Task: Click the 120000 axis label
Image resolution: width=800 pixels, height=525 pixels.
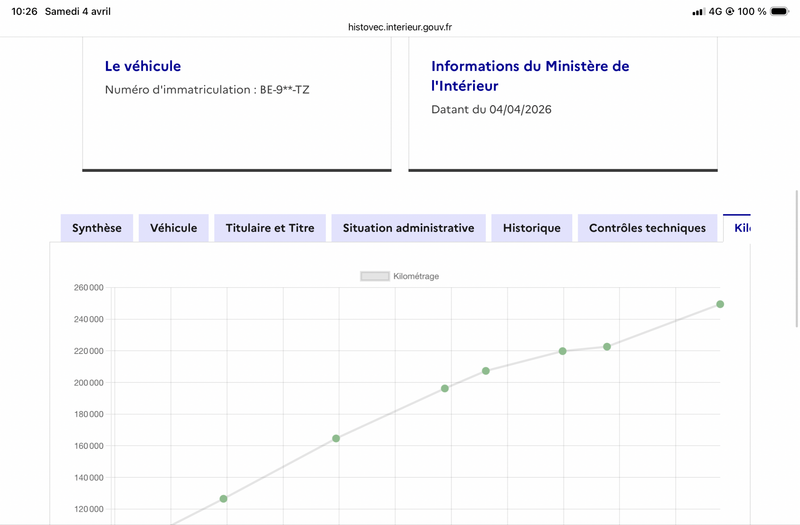Action: 89,509
